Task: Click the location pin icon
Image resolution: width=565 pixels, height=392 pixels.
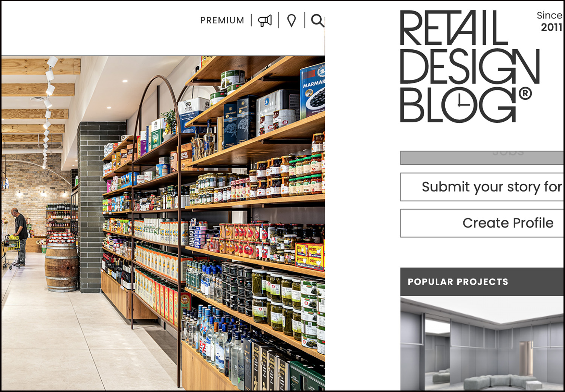Action: click(292, 20)
